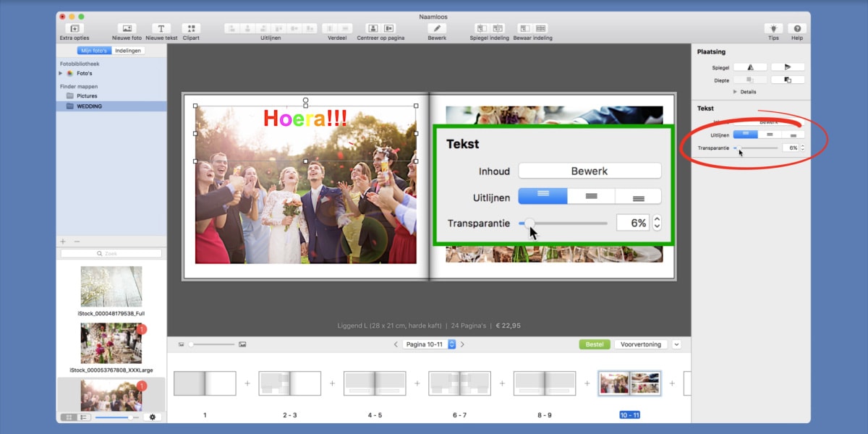The width and height of the screenshot is (868, 434).
Task: Click the Bewerk pencil icon in toolbar
Action: click(x=437, y=28)
